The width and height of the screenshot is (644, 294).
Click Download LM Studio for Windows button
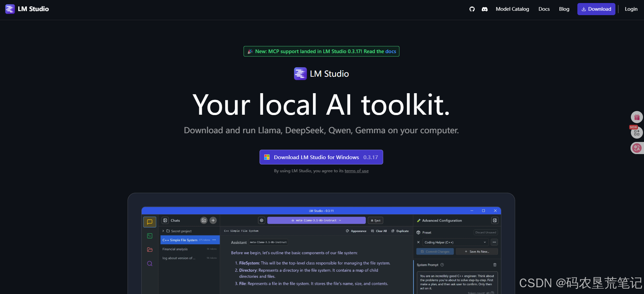pos(321,157)
